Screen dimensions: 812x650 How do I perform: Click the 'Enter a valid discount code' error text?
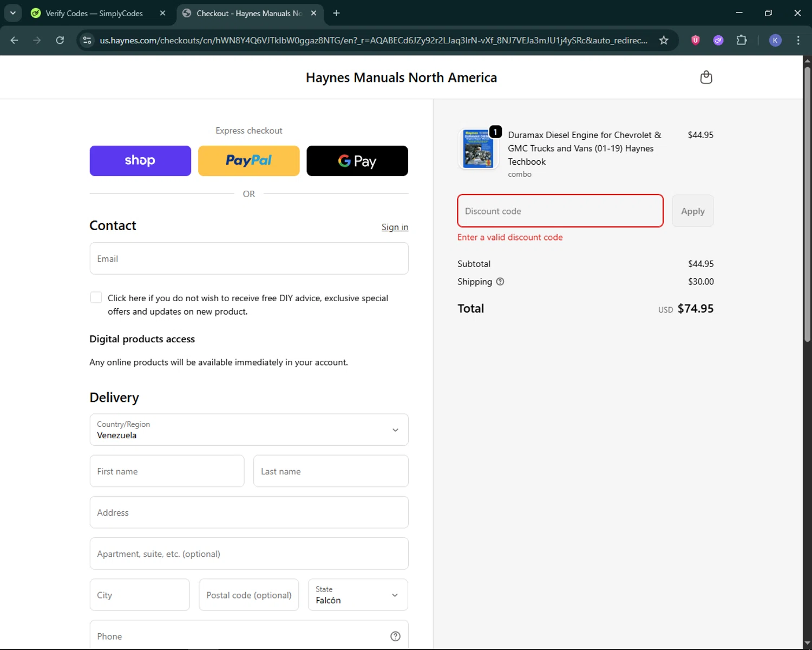[x=510, y=237]
